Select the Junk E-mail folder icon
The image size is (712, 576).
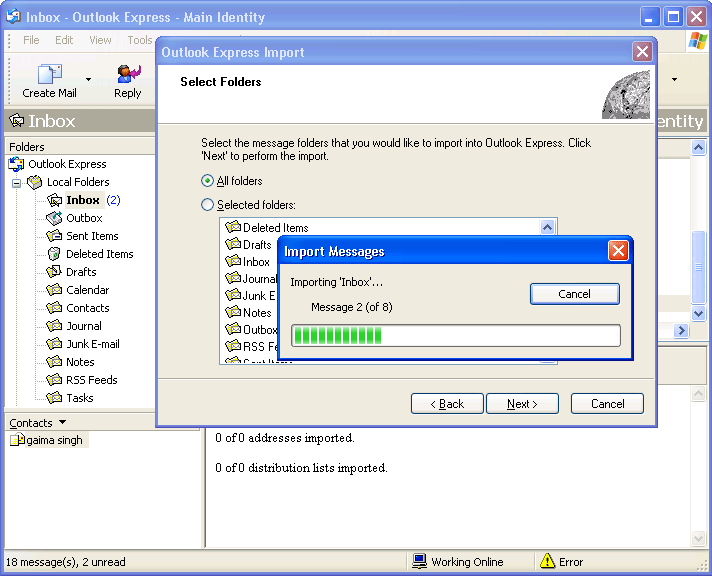54,344
